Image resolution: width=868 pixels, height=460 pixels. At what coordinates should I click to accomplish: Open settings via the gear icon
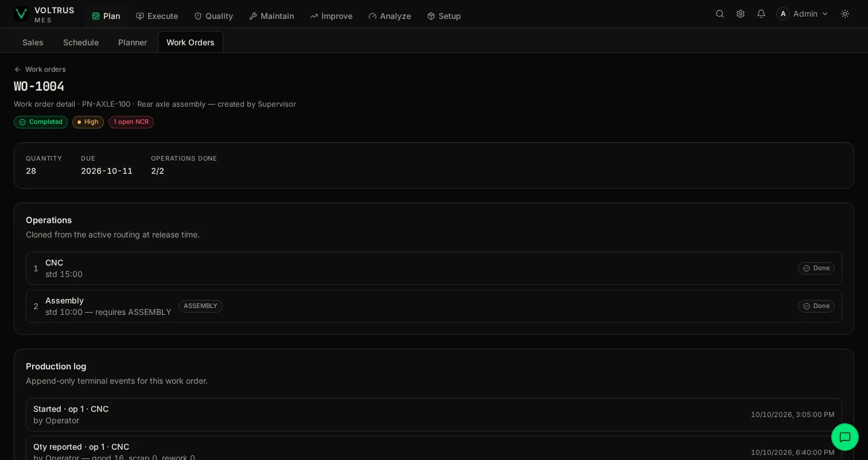coord(741,14)
